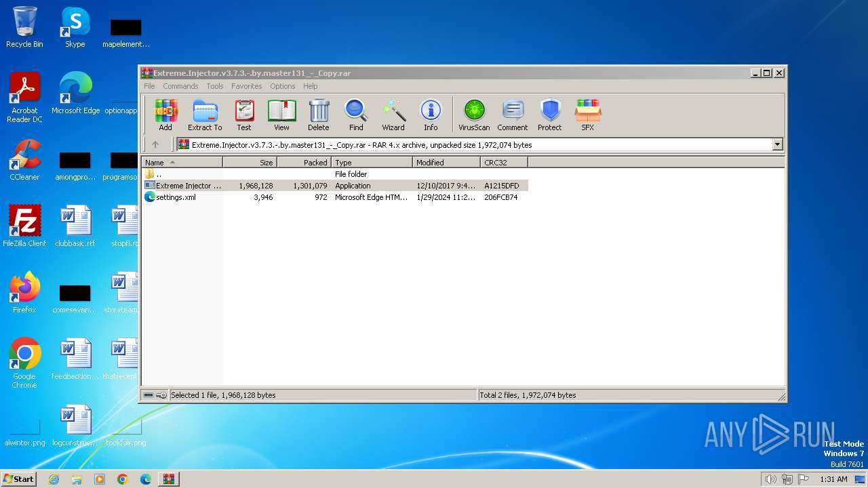Open the Find magnifier tool
Viewport: 868px width, 488px height.
point(356,115)
